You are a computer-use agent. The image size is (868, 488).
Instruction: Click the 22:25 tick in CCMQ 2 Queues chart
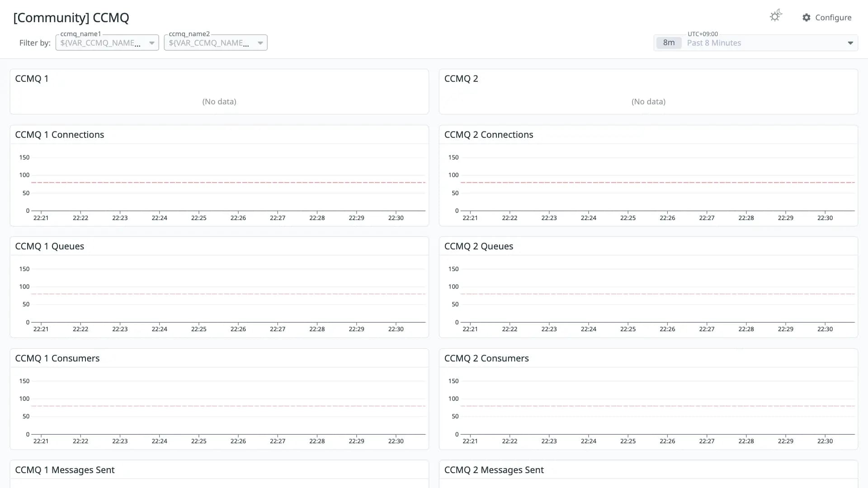[x=628, y=329]
